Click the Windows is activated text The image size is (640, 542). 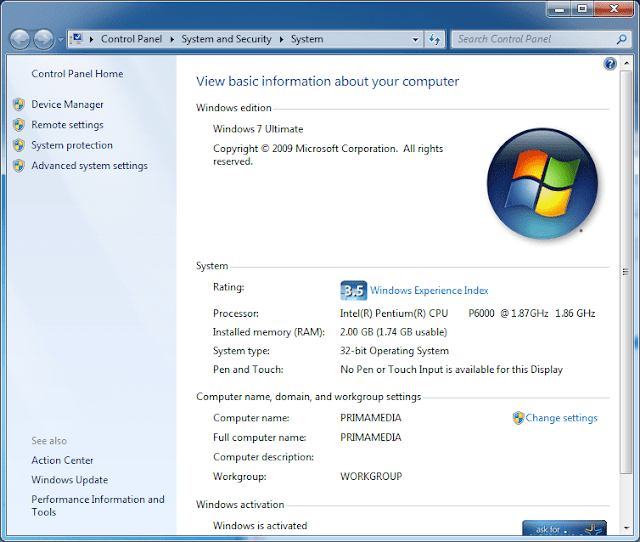(x=260, y=526)
